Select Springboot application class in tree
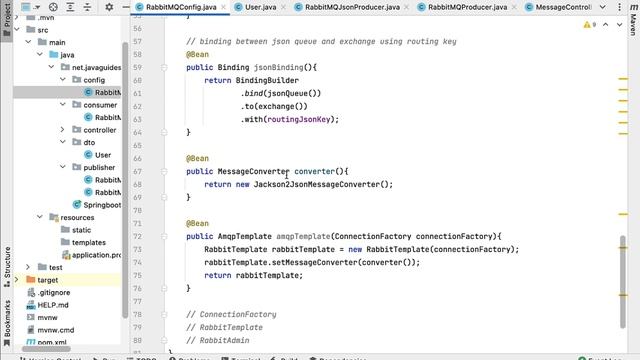 (x=97, y=204)
